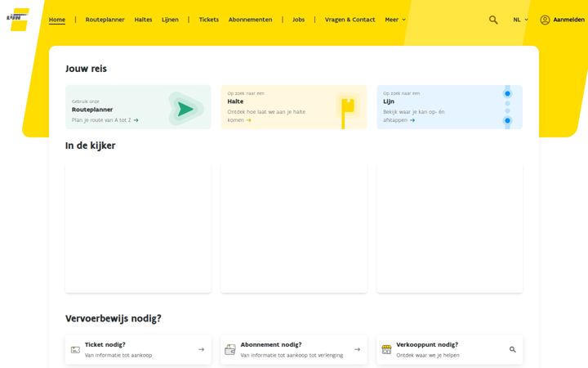Open the 'Verkooppunt nodig?' link
The image size is (588, 368).
(450, 350)
